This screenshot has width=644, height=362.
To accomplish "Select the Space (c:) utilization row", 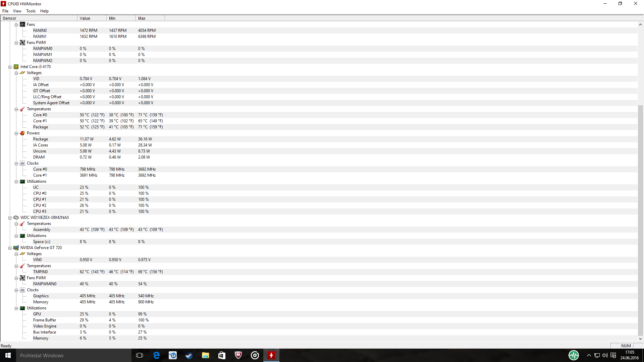I will click(319, 242).
